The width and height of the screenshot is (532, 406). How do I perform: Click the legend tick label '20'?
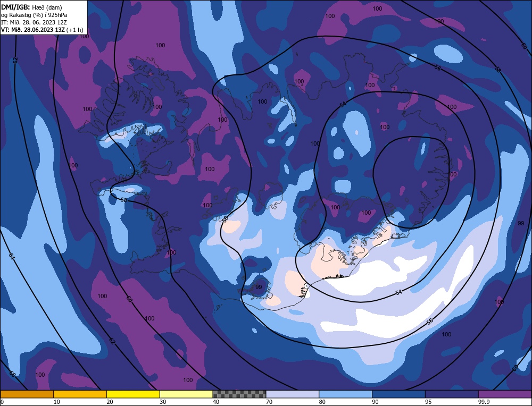pyautogui.click(x=110, y=402)
